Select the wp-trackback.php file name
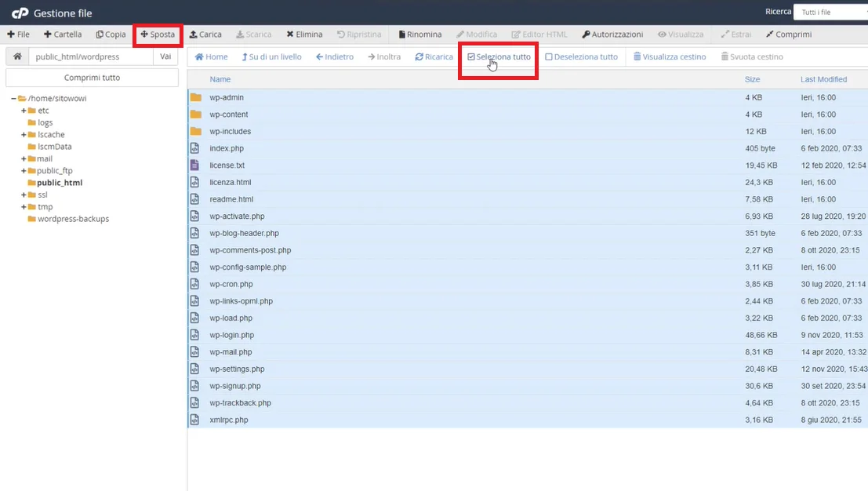The image size is (868, 491). click(x=240, y=402)
